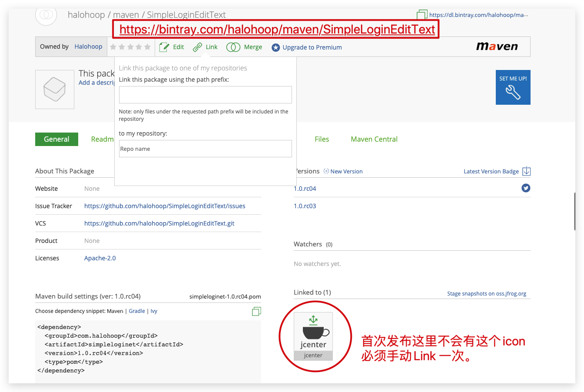Click the Maven snippet option

(115, 311)
